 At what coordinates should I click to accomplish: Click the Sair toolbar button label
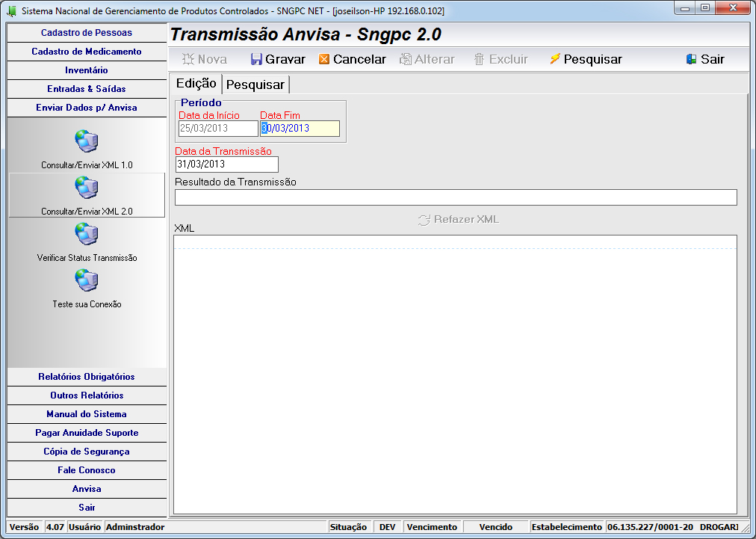tap(713, 59)
